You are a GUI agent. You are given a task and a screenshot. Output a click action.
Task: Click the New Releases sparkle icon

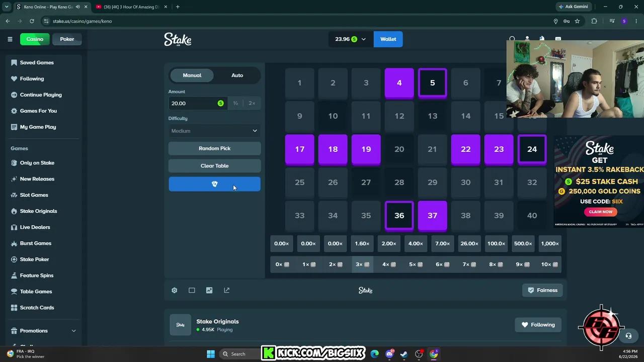click(x=14, y=179)
